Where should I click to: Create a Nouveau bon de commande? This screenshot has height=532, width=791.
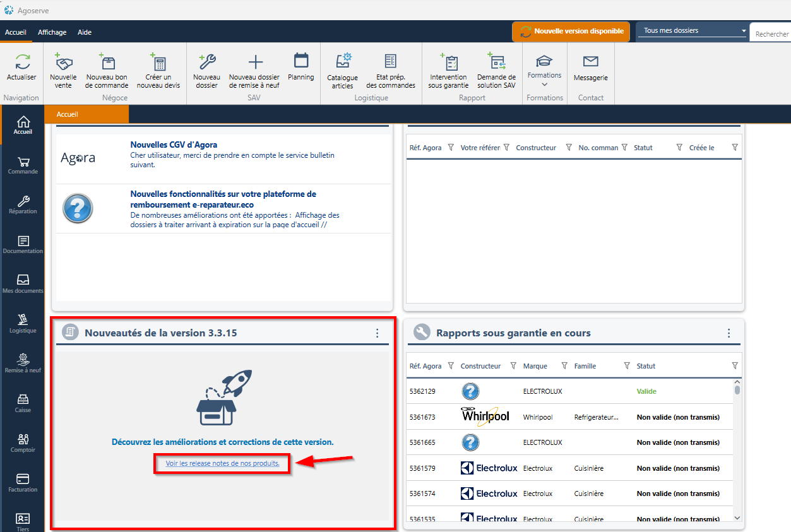107,69
